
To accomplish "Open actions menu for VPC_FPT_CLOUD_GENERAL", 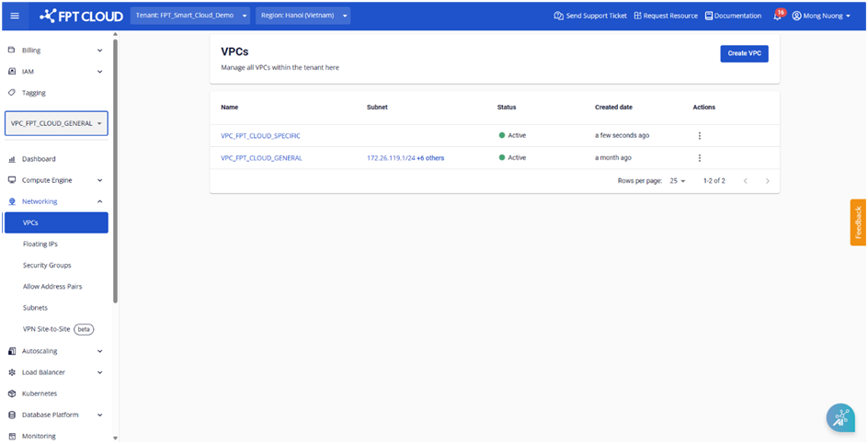I will [x=699, y=158].
